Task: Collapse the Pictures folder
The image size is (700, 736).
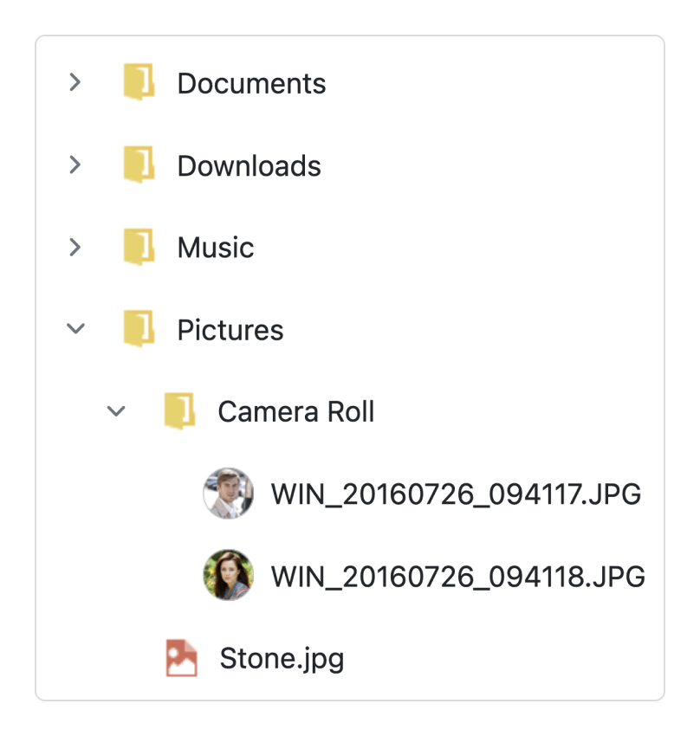Action: 75,329
